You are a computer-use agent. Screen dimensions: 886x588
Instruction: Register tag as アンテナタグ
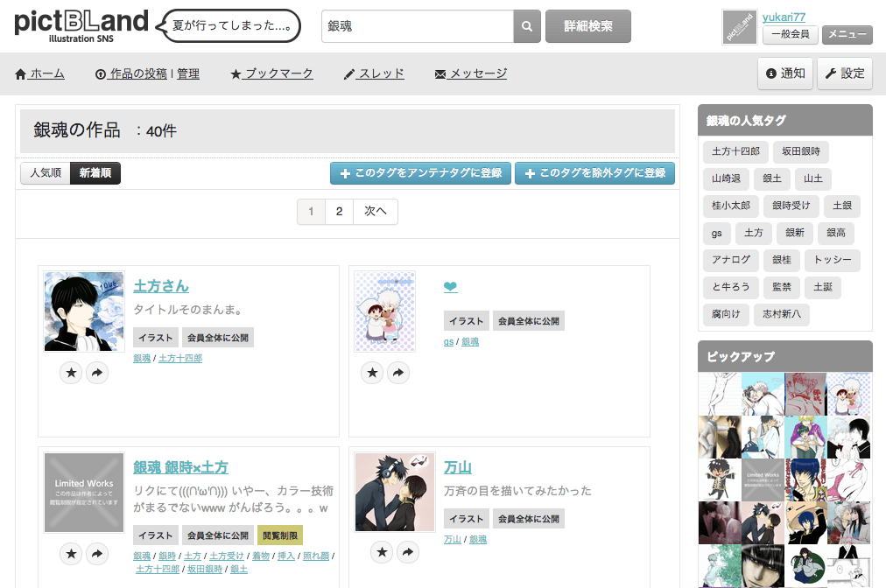(420, 173)
